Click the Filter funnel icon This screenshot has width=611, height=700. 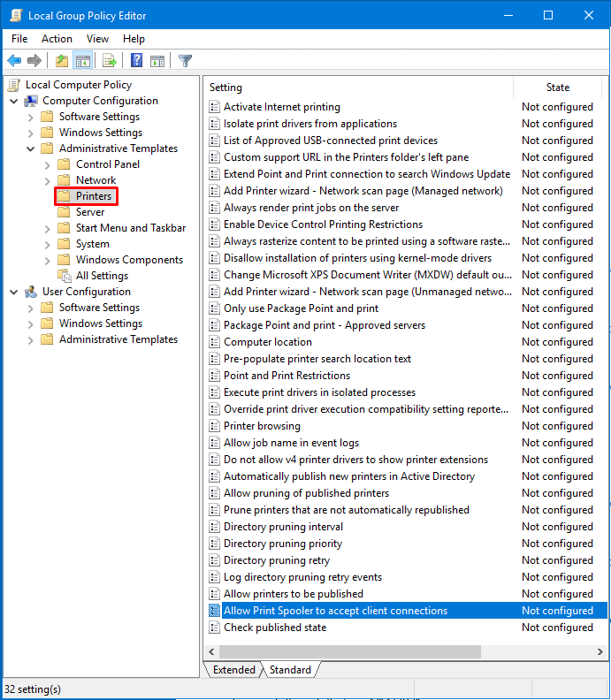pos(185,61)
